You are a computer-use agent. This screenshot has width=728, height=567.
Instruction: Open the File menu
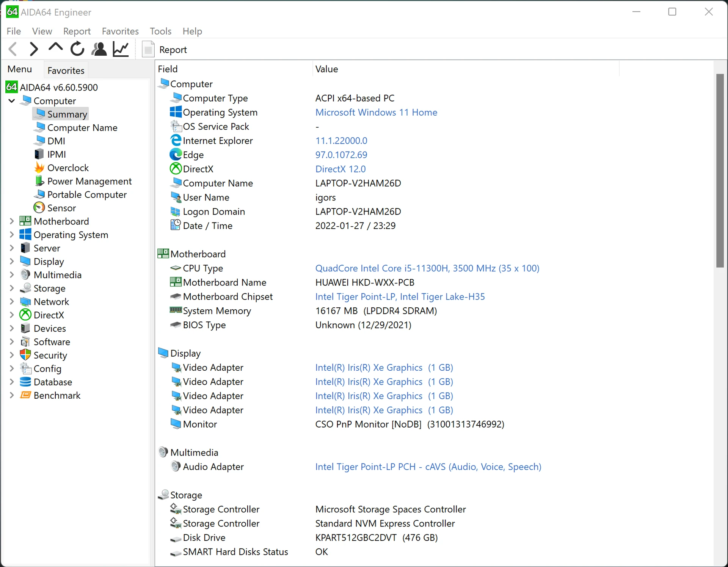pyautogui.click(x=14, y=31)
